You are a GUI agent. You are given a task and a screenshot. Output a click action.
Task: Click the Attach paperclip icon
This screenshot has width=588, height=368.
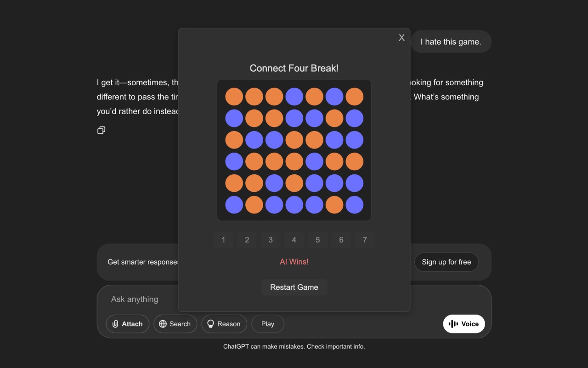pyautogui.click(x=115, y=324)
